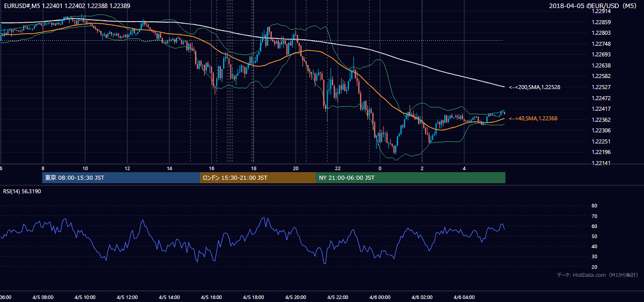Viewport: 644px width, 302px height.
Task: Click hour label 16 under the price chart
Action: (x=212, y=169)
